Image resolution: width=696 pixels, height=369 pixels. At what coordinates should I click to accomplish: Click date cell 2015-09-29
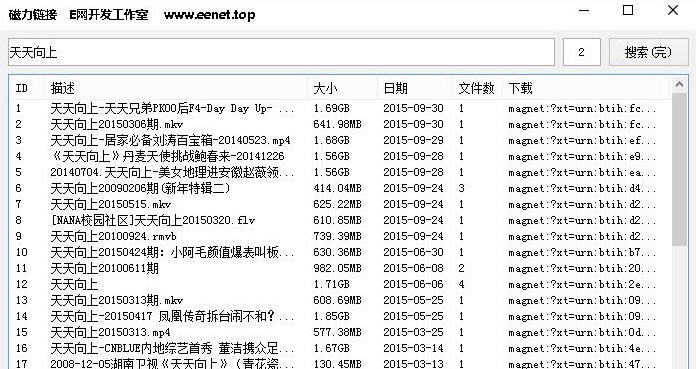[413, 140]
